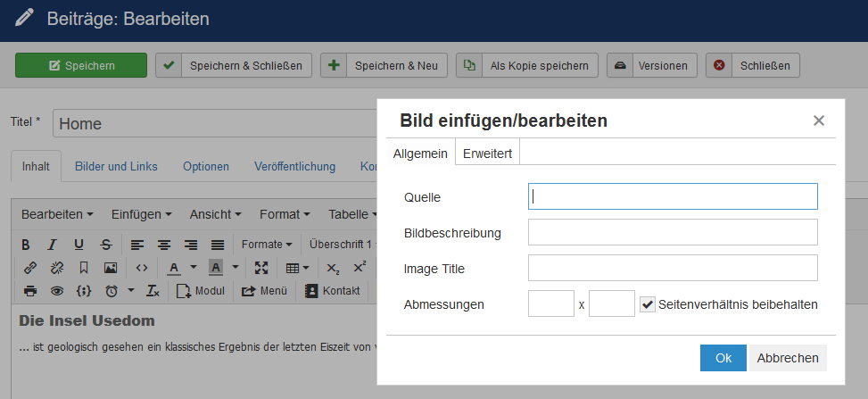
Task: Open the text color dropdown arrow
Action: (x=194, y=268)
